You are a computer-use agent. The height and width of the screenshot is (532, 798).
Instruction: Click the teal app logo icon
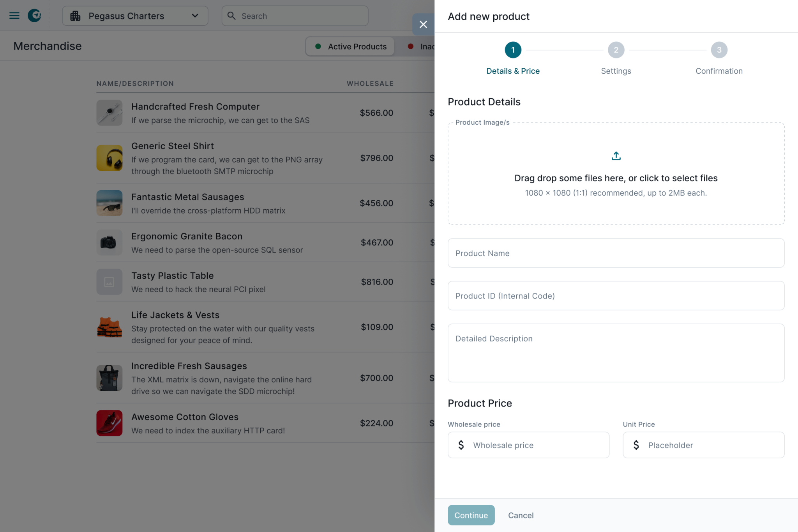click(x=34, y=16)
